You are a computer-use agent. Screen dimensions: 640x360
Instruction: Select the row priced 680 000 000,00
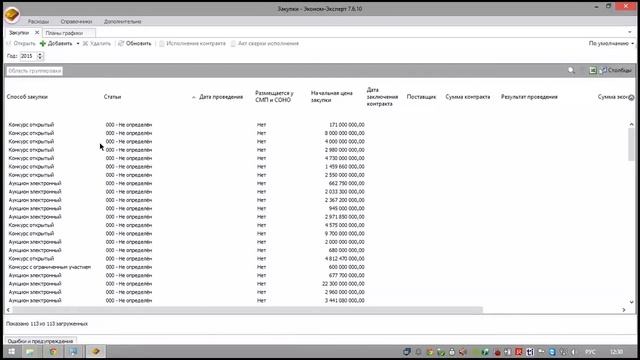pos(317,250)
